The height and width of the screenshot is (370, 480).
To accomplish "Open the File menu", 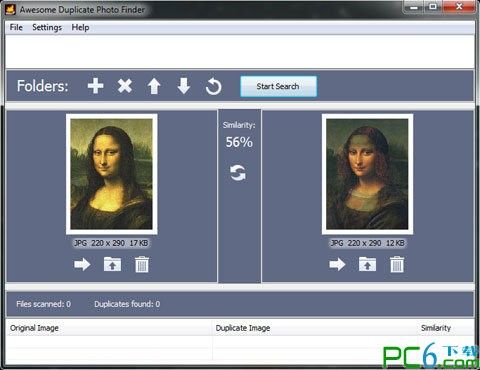I will tap(16, 27).
